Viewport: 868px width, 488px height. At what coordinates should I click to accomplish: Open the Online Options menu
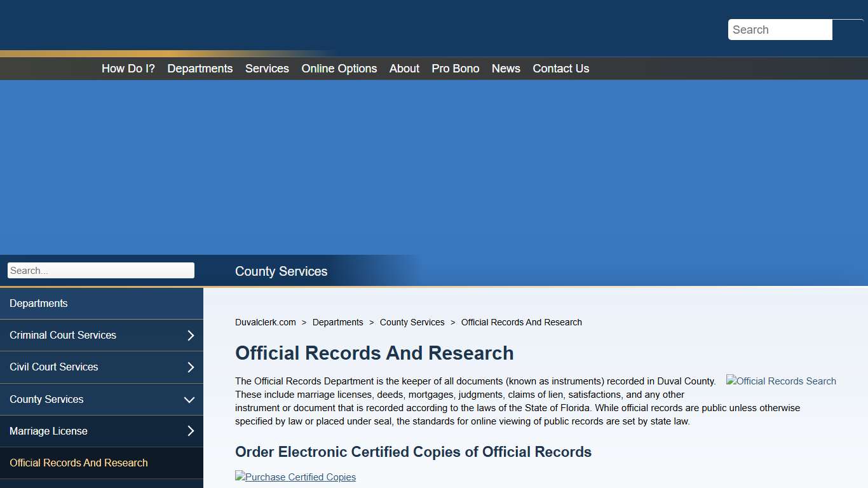(339, 68)
